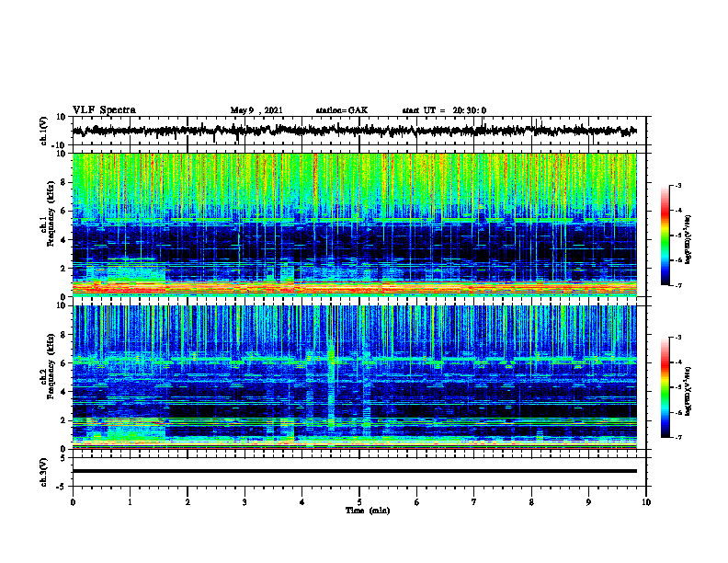
Task: Click the ch.1 colorbar log(PSD) unit label
Action: (688, 240)
